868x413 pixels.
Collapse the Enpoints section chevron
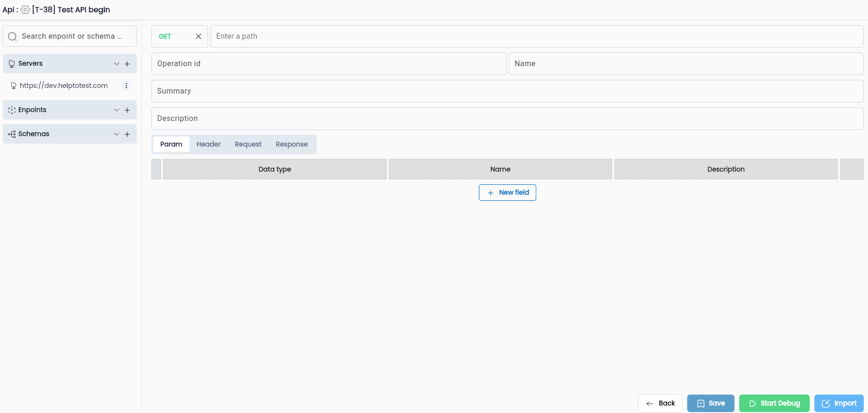pos(117,110)
